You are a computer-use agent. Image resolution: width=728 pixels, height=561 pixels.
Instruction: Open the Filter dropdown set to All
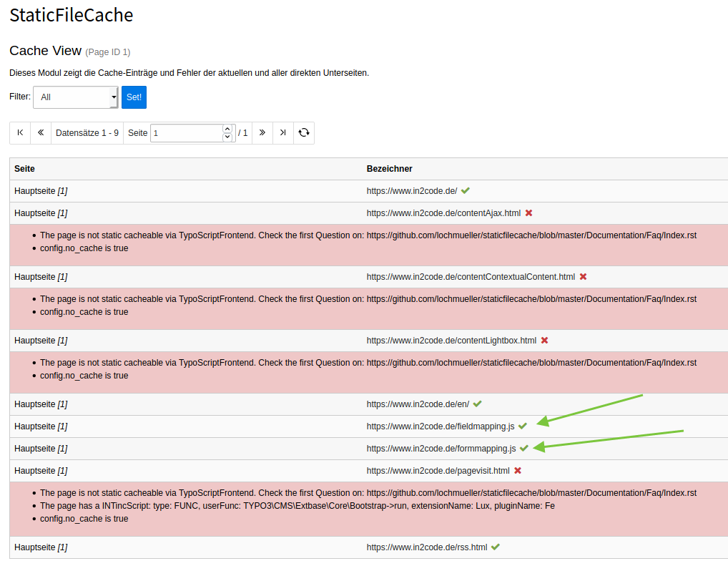pyautogui.click(x=76, y=97)
